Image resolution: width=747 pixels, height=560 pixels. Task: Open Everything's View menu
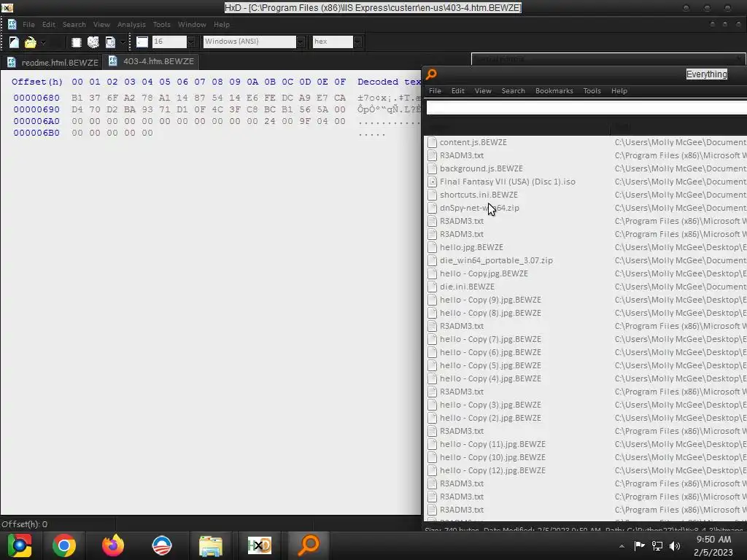click(x=483, y=90)
